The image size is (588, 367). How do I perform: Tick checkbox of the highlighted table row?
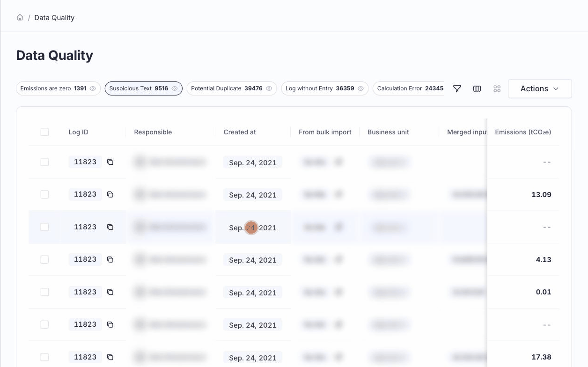44,227
